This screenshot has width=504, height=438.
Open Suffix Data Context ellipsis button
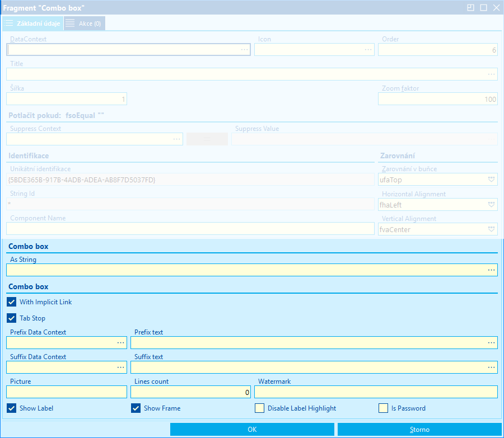120,368
